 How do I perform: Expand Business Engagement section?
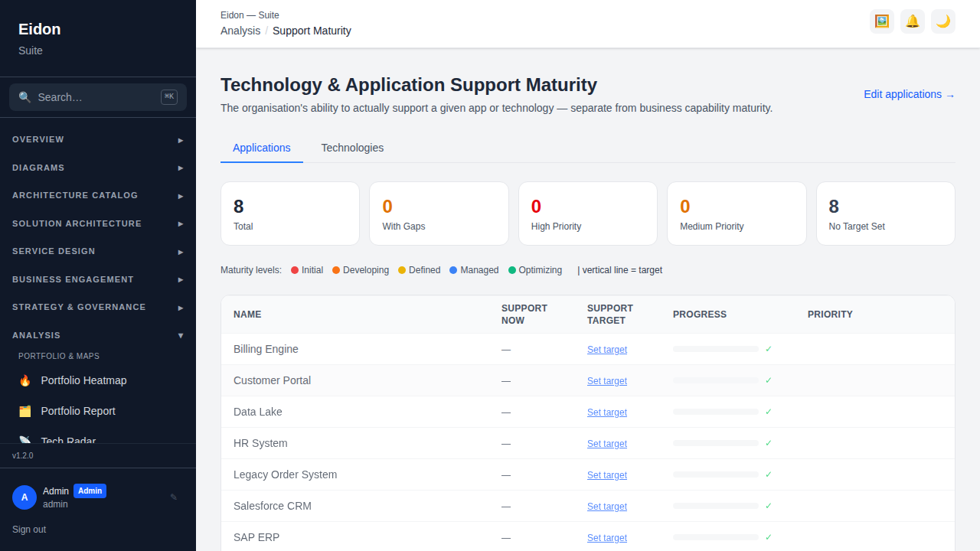(98, 279)
